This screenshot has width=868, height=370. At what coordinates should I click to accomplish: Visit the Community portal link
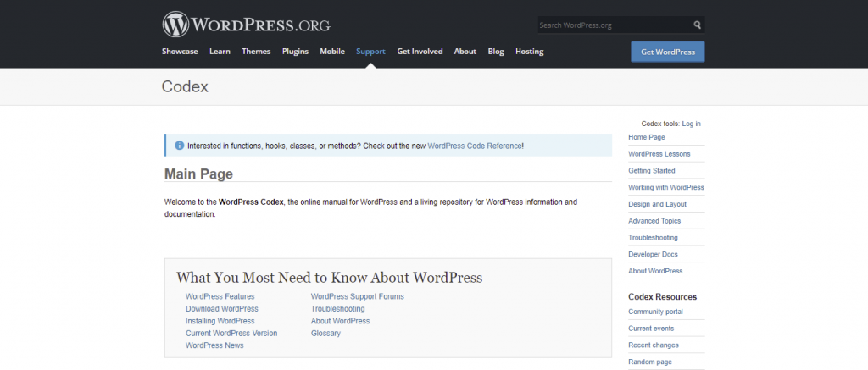pos(655,312)
